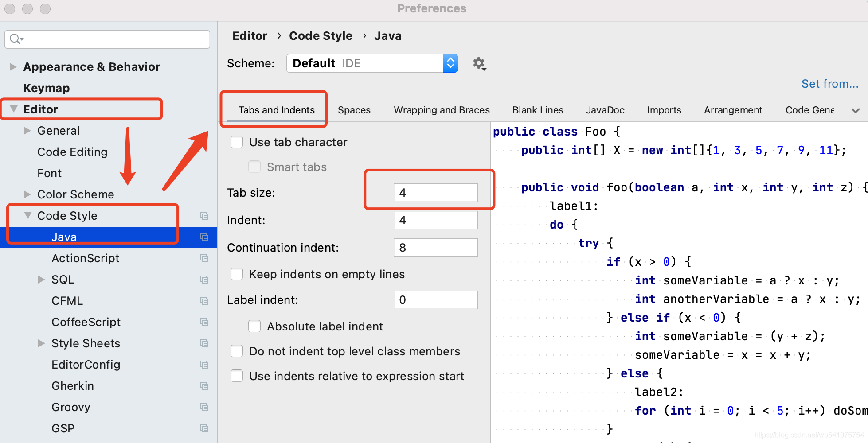The height and width of the screenshot is (443, 868).
Task: Open the scheme actions gear icon
Action: [x=479, y=64]
